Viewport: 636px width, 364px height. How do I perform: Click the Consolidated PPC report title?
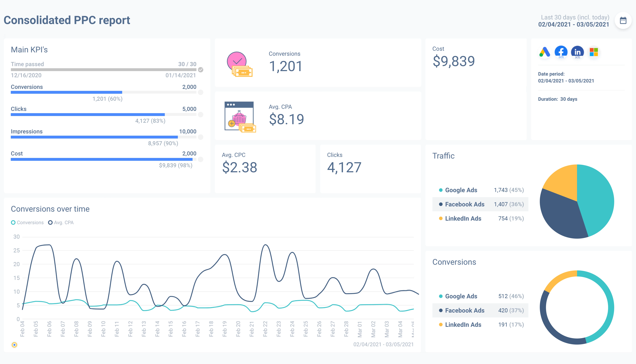pos(67,20)
